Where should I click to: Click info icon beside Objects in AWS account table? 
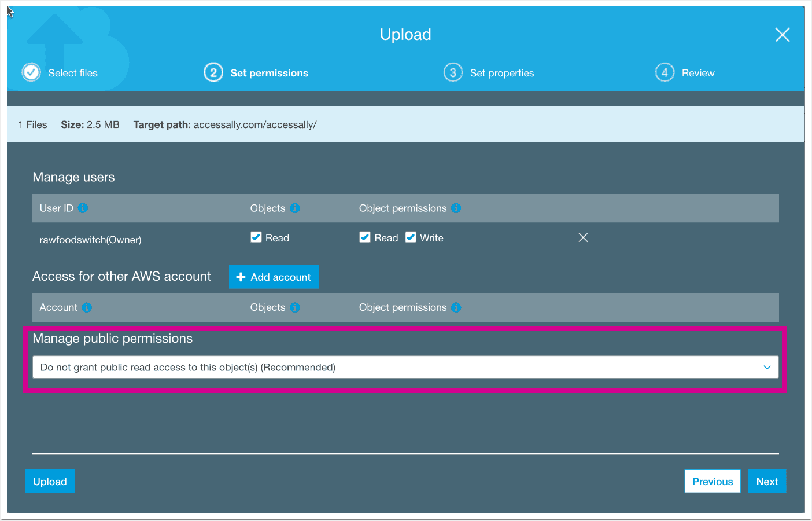295,307
